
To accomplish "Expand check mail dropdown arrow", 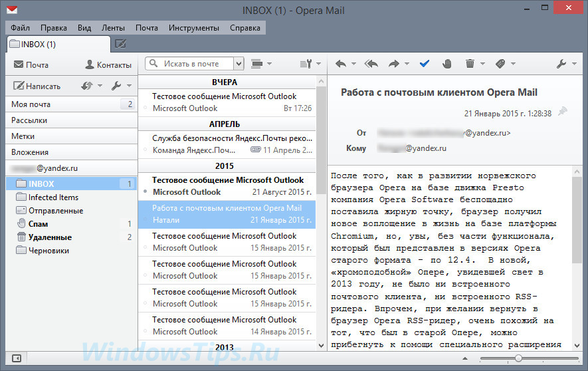I will pos(100,86).
